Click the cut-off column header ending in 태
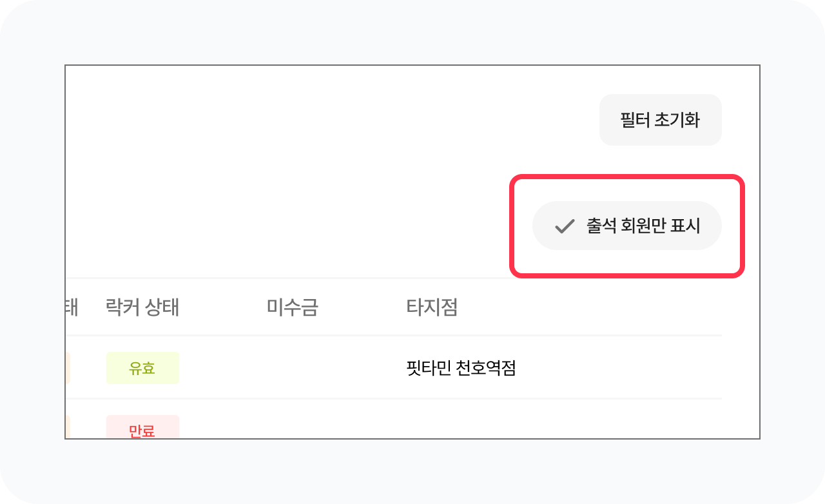825x504 pixels. click(71, 307)
